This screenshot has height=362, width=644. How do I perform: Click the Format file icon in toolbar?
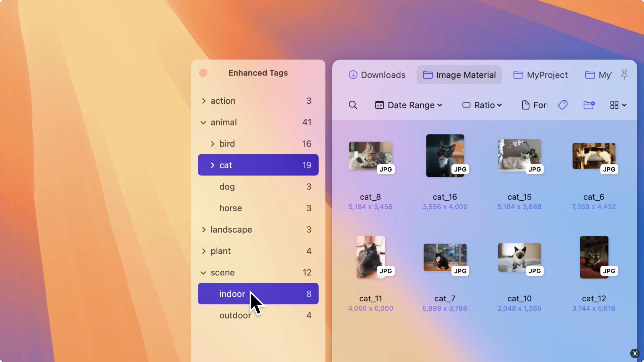tap(526, 105)
